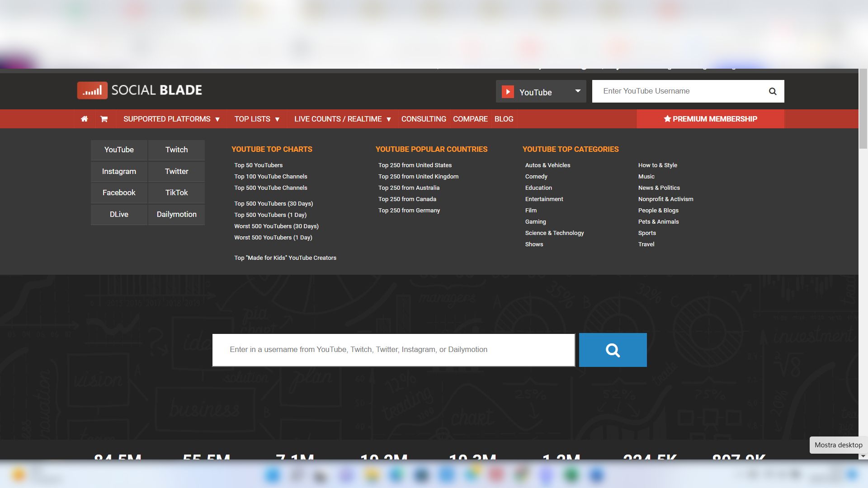Open the Supported Platforms dropdown menu
The image size is (868, 488).
coord(171,119)
